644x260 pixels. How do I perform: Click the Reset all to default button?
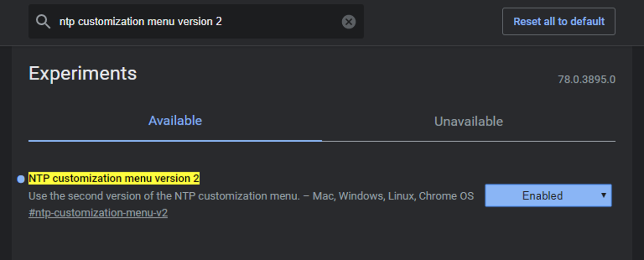(558, 21)
